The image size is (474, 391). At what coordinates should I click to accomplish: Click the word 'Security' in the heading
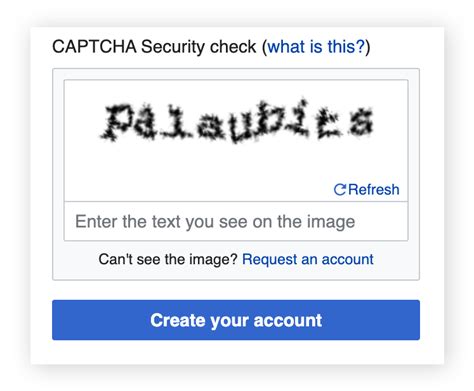click(x=173, y=47)
